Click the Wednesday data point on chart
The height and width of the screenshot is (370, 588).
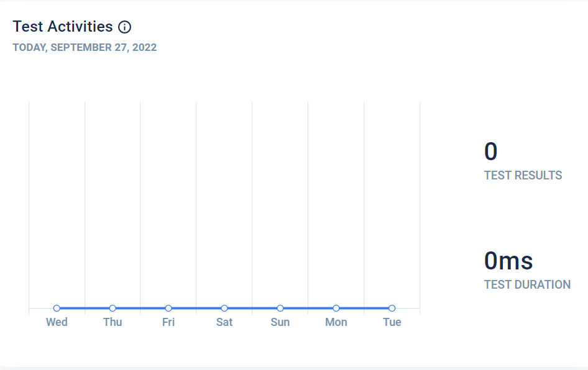click(x=57, y=308)
